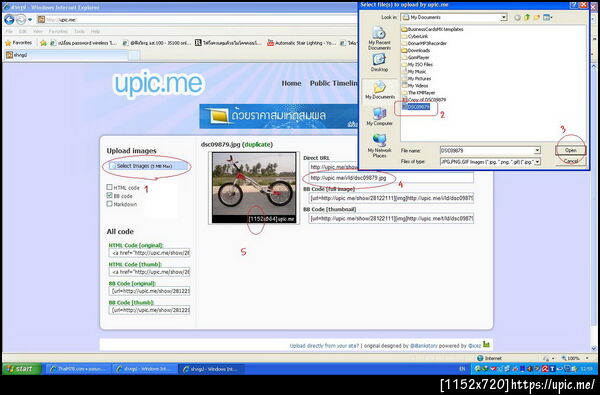Expand the File name combo box arrow
This screenshot has height=395, width=600.
(x=537, y=150)
